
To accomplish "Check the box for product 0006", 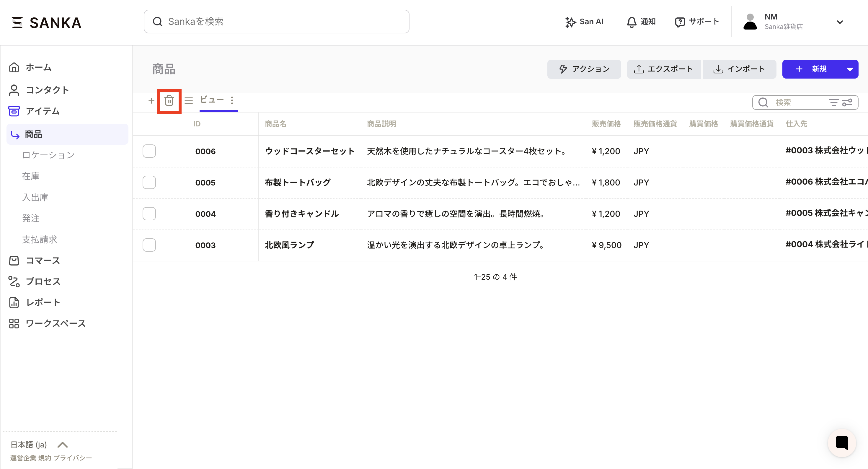I will pos(149,151).
